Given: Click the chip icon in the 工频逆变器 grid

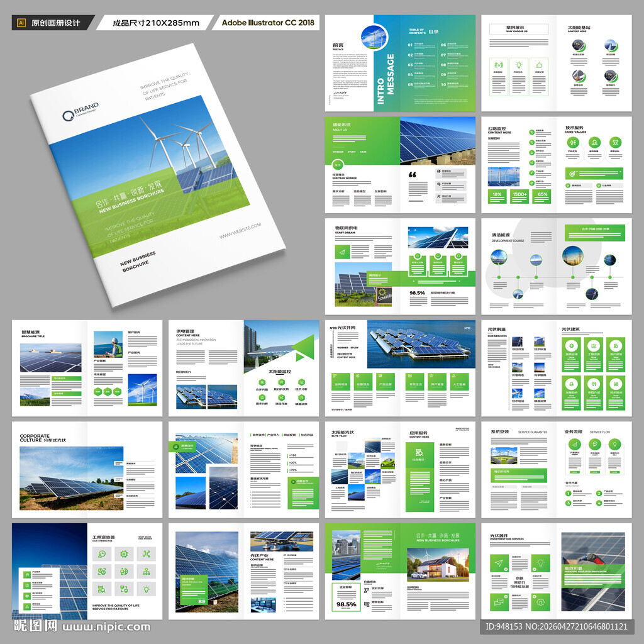Looking at the screenshot, I should click(124, 554).
